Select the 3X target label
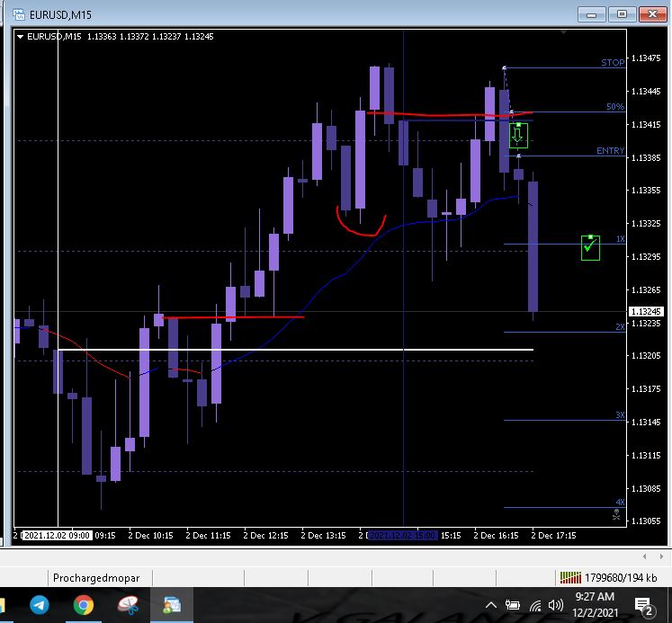 click(x=620, y=415)
